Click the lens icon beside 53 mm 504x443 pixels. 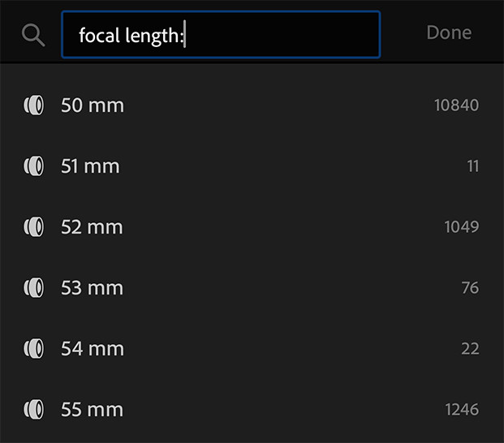click(34, 287)
